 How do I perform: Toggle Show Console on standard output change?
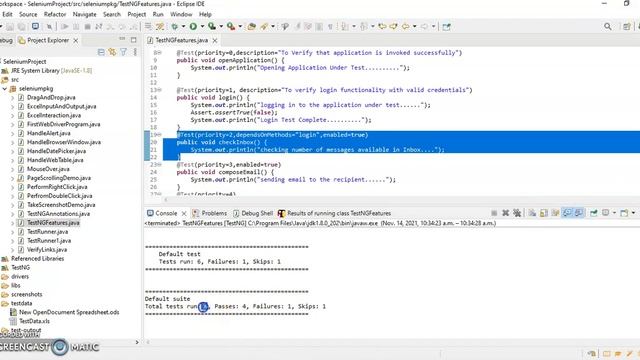[567, 213]
